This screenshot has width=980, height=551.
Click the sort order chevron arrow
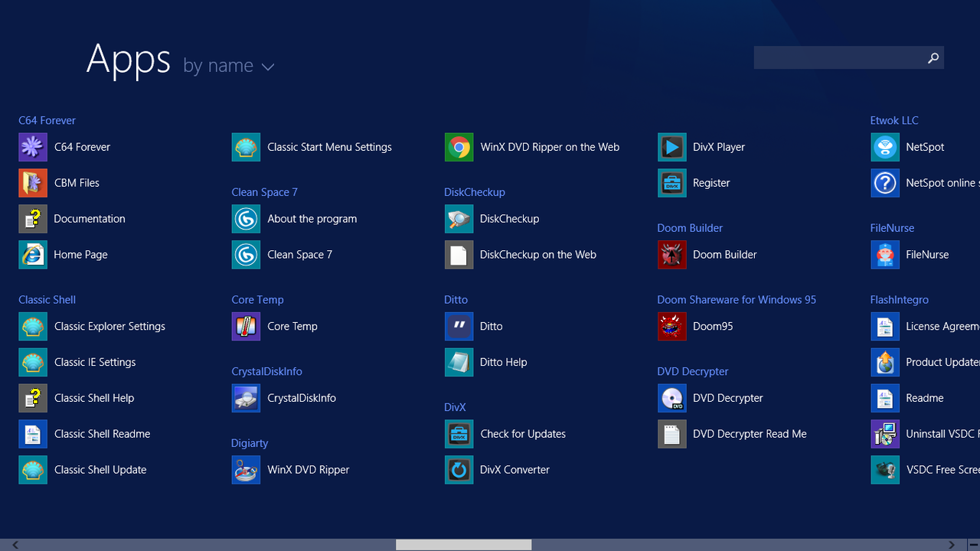coord(267,67)
